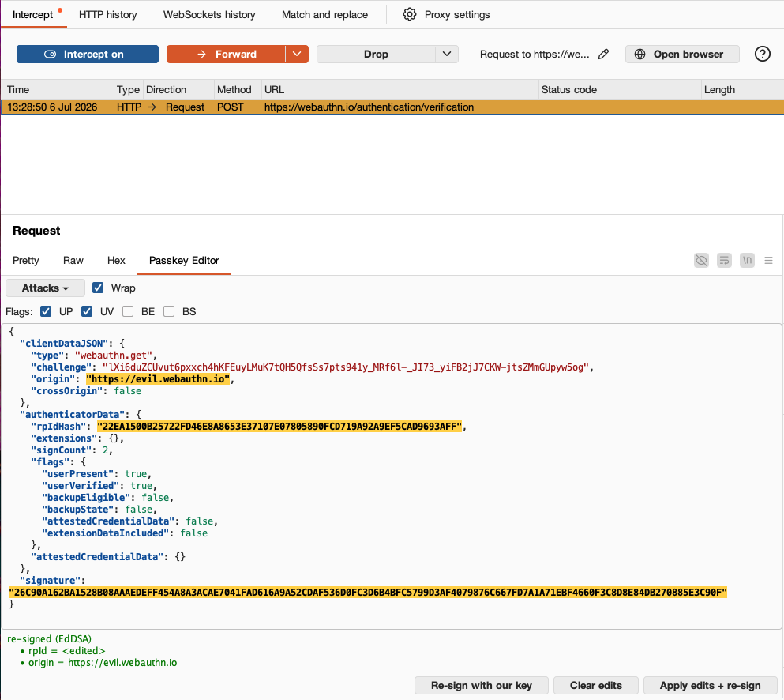Click the pencil edit icon next to request target

603,54
